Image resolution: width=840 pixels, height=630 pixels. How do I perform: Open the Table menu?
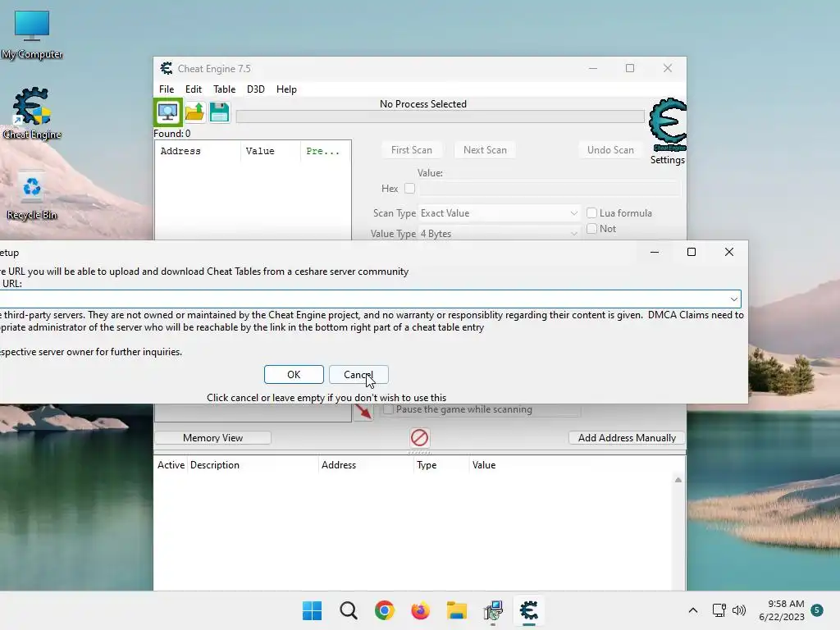pos(225,89)
